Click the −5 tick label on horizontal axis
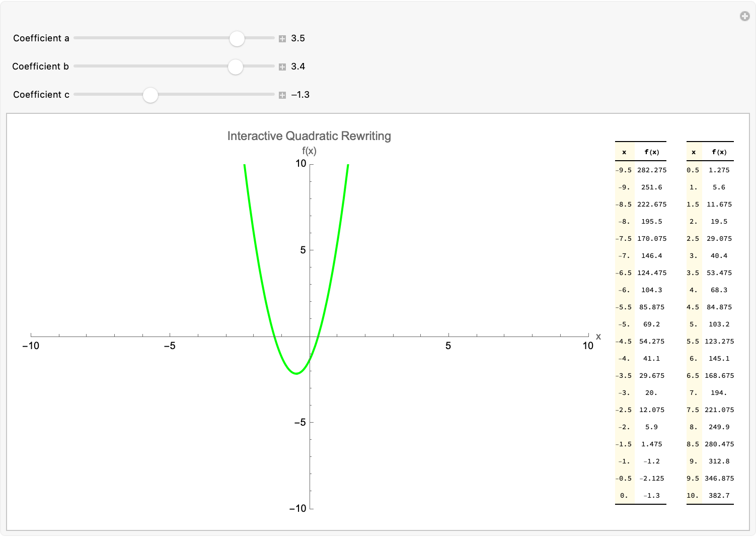 (170, 346)
